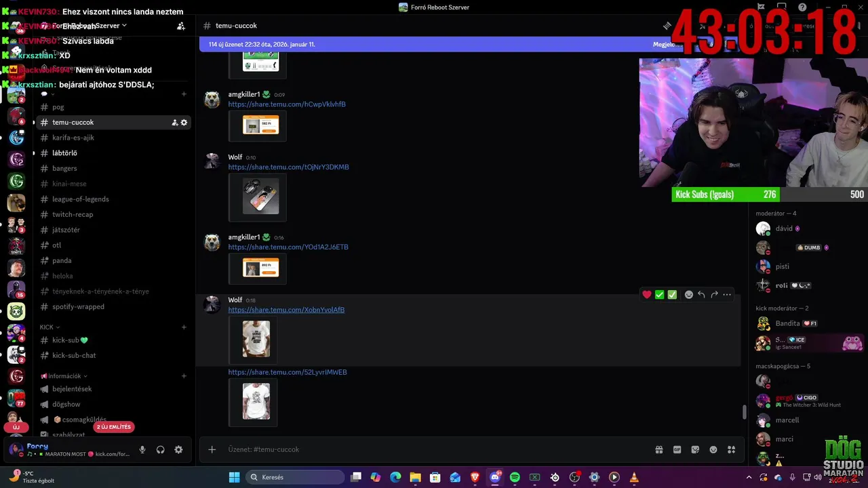Screen dimensions: 868x488
Task: Click invite icon on temu-cuccok channel
Action: (x=175, y=123)
